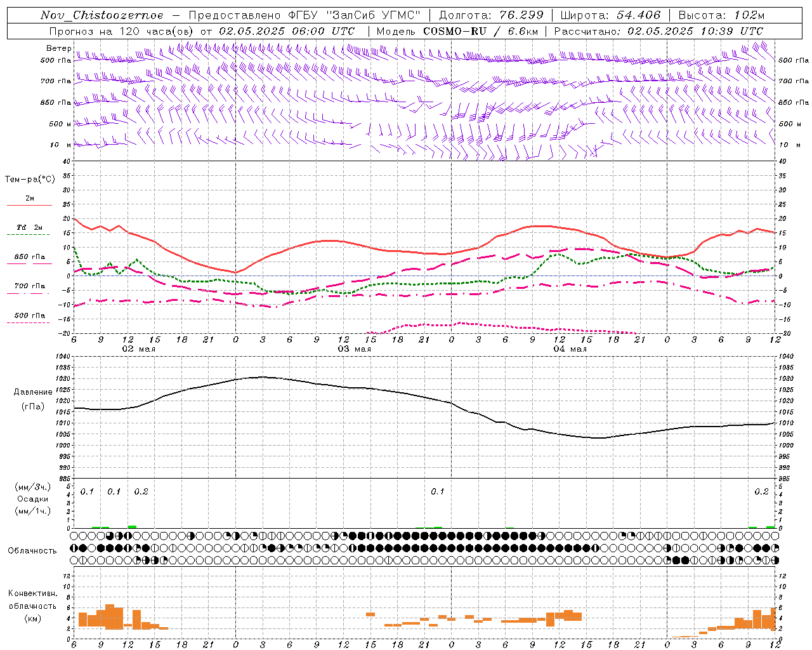The image size is (812, 650).
Task: Click the dashed legend line under temperature '500 гПа'
Action: pos(28,323)
